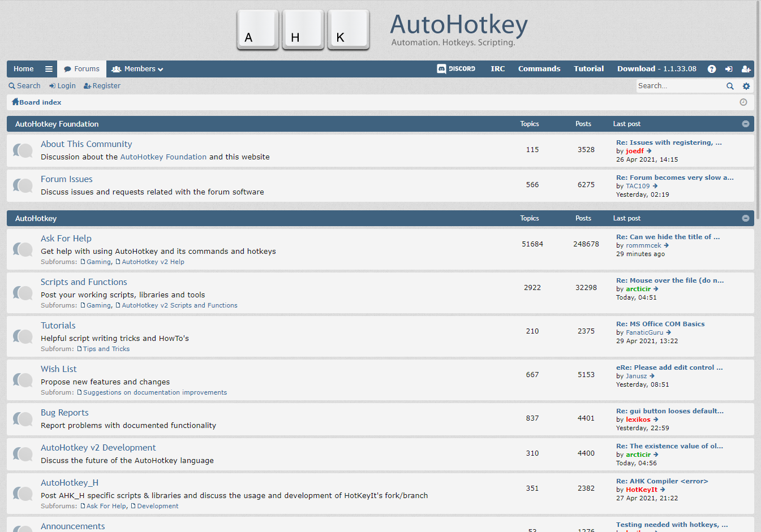The image size is (761, 532).
Task: Open the IRC menu item
Action: click(498, 69)
